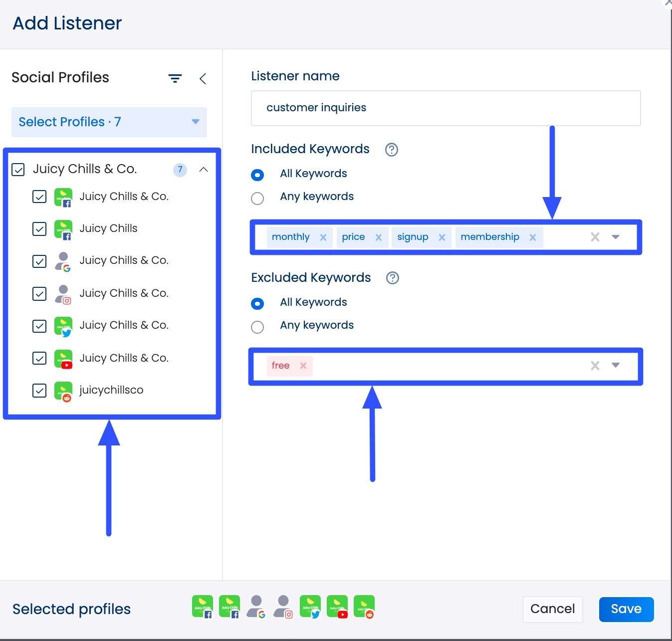This screenshot has width=672, height=641.
Task: Uncheck the juicychillsco profile
Action: pos(39,391)
